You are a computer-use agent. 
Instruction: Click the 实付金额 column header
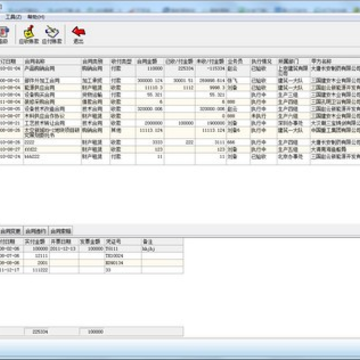coord(36,241)
